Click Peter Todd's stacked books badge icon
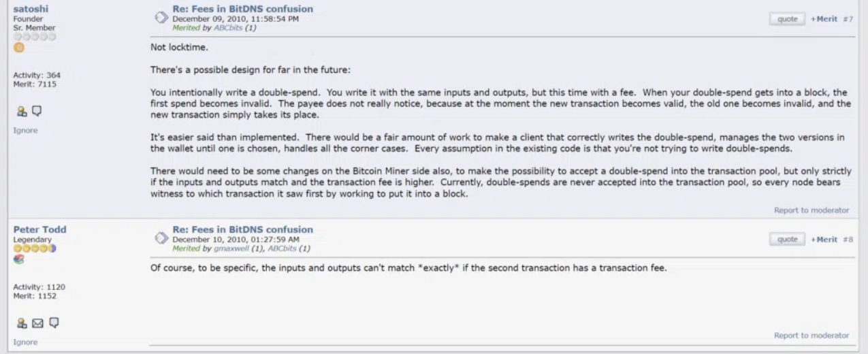Image resolution: width=868 pixels, height=354 pixels. [18, 259]
